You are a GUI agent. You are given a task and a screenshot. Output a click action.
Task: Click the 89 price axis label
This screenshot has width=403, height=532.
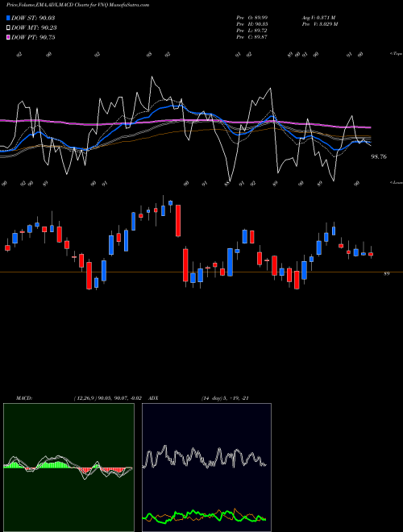click(386, 273)
